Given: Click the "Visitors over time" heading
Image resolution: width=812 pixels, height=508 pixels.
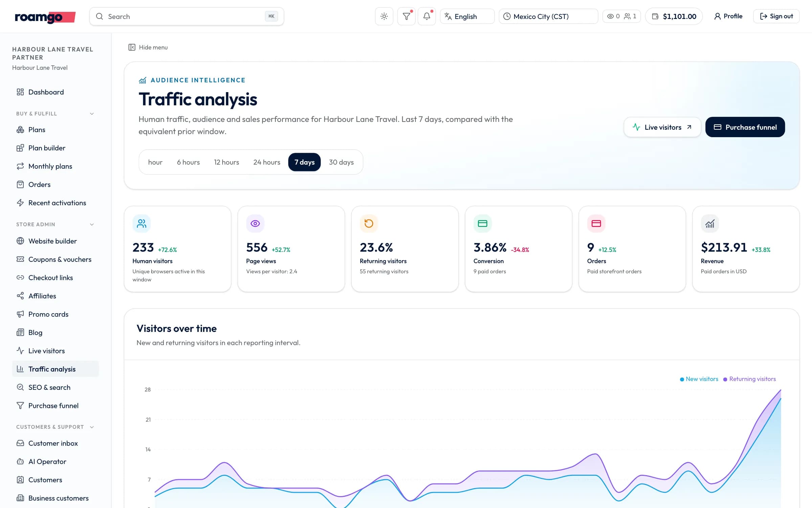Looking at the screenshot, I should (x=177, y=329).
